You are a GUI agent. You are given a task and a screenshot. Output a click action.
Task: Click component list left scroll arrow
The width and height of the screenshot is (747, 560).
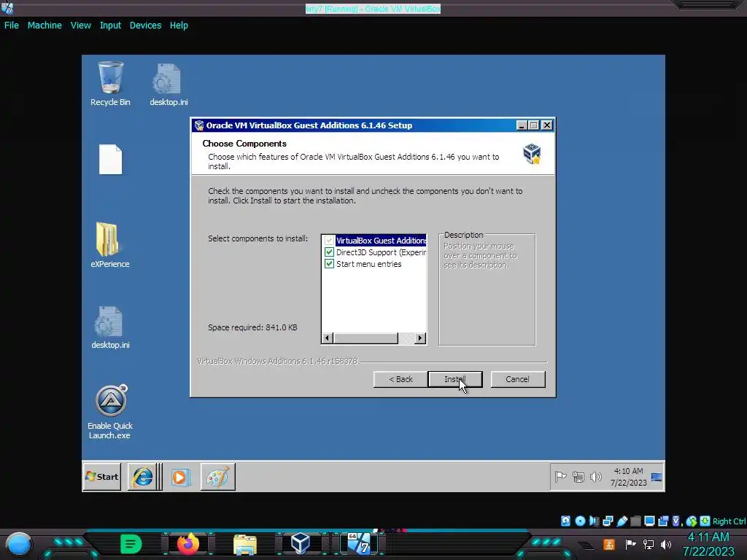pos(327,338)
